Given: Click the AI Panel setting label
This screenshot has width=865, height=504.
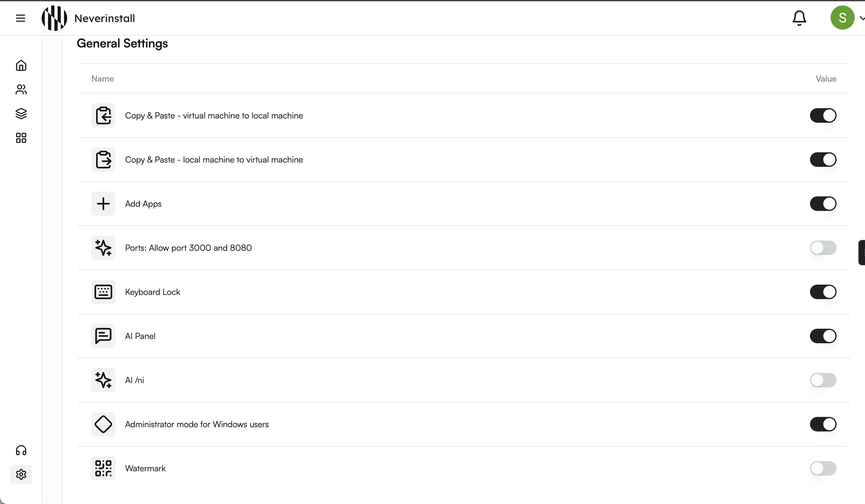Looking at the screenshot, I should click(140, 336).
